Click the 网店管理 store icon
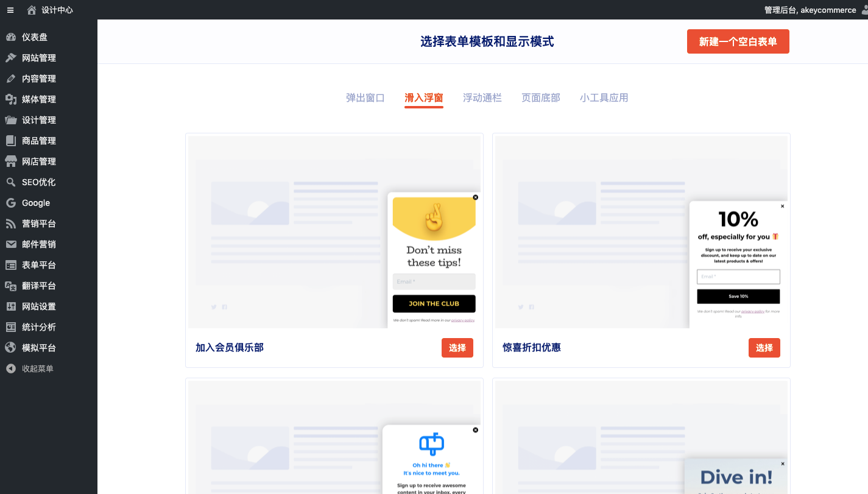 (10, 161)
